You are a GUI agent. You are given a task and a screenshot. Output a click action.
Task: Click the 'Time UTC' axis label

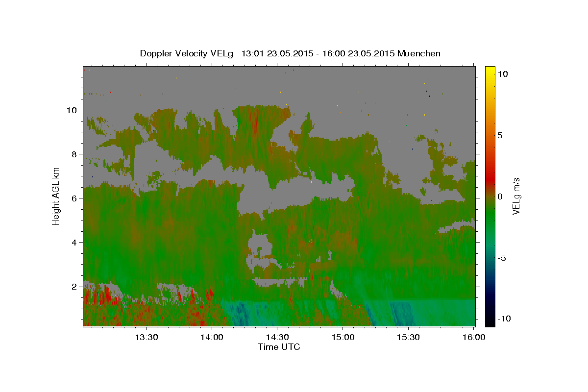point(279,347)
